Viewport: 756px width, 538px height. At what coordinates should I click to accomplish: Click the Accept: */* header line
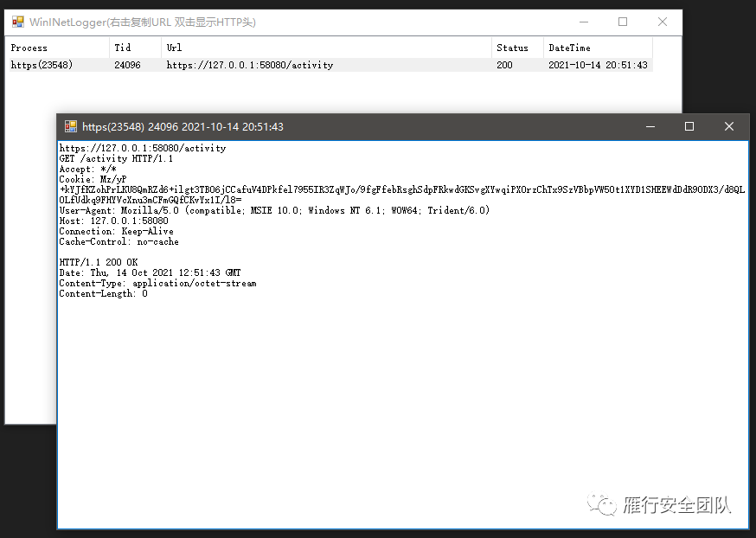point(87,170)
